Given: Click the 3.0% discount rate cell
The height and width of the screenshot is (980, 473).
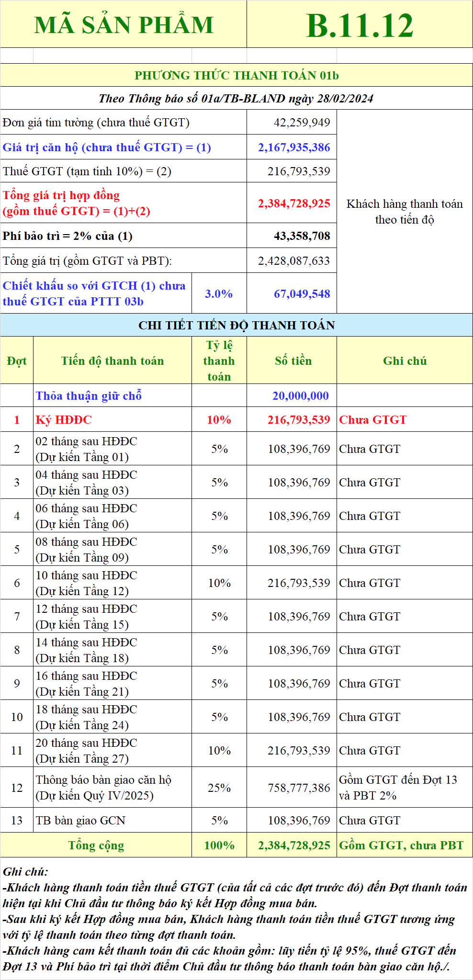Looking at the screenshot, I should point(219,294).
